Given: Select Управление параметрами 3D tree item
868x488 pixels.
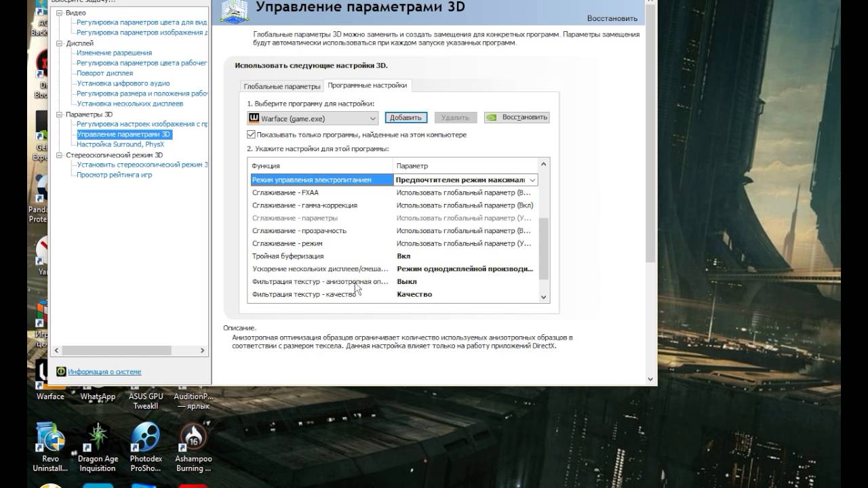Looking at the screenshot, I should [124, 134].
